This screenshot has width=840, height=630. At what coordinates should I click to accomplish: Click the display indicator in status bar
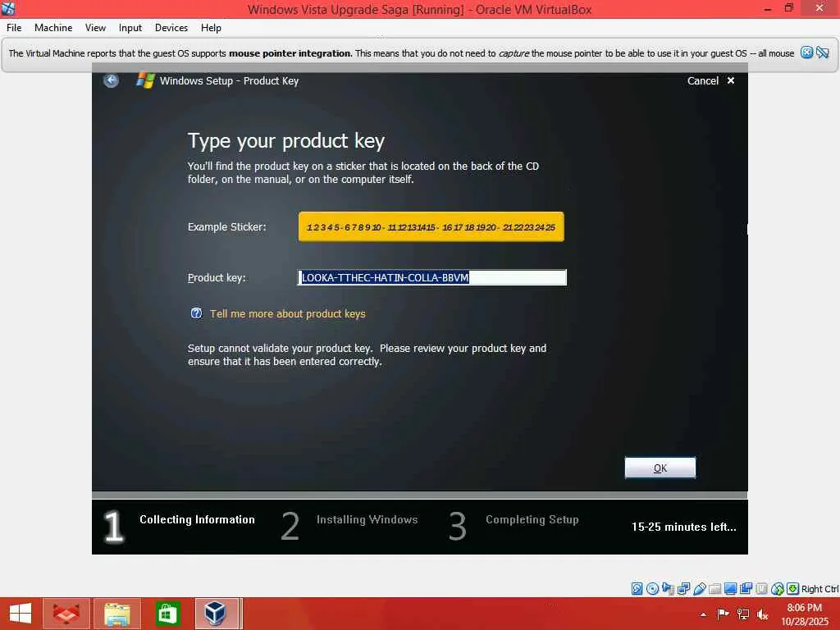pos(730,589)
